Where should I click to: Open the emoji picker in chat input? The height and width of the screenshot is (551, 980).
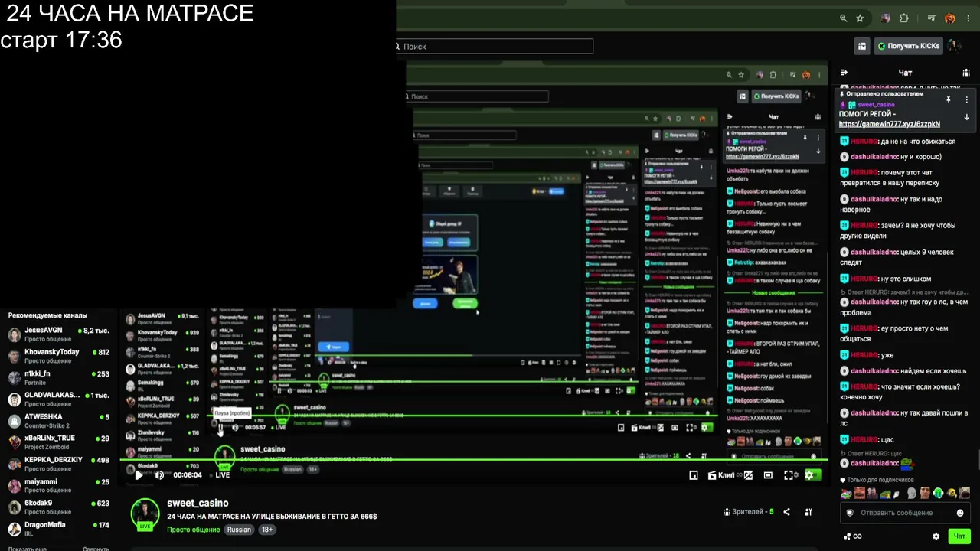click(x=960, y=513)
